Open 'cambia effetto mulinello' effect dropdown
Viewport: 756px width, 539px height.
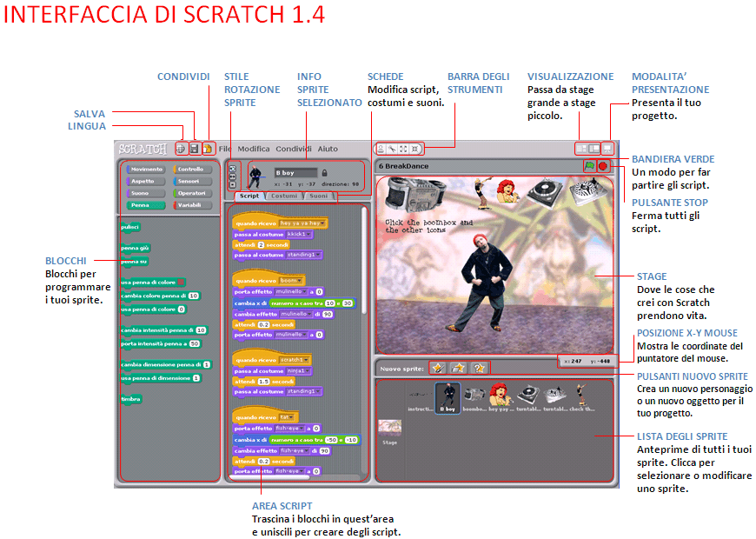click(x=295, y=314)
